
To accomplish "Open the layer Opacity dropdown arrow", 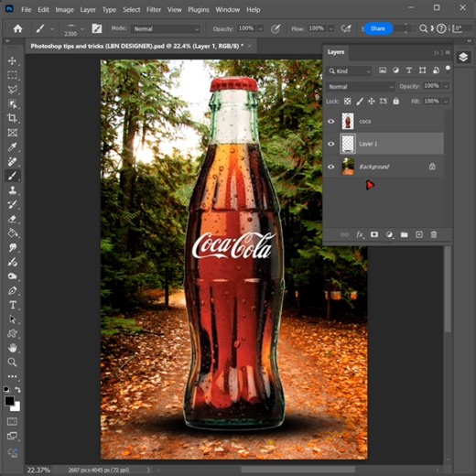I will pyautogui.click(x=446, y=86).
